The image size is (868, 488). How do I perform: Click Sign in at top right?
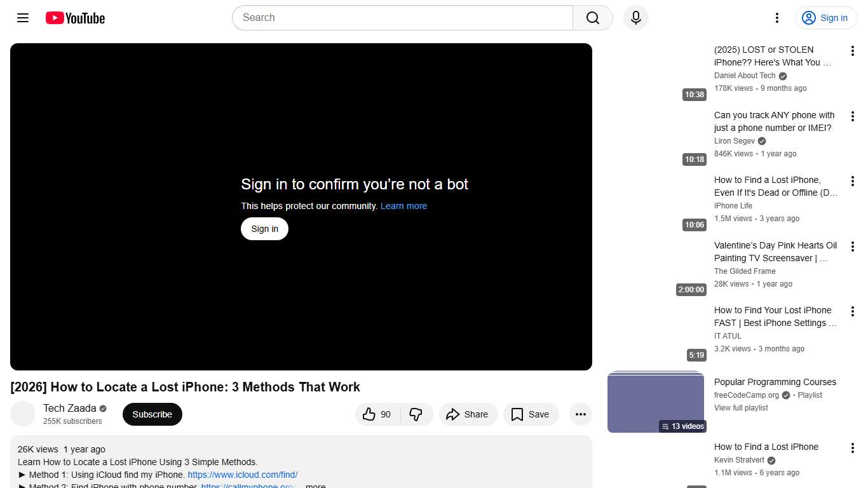[x=825, y=18]
